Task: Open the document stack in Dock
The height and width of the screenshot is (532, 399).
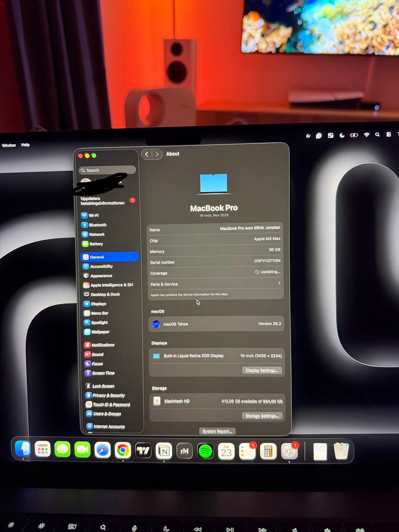Action: 320,451
